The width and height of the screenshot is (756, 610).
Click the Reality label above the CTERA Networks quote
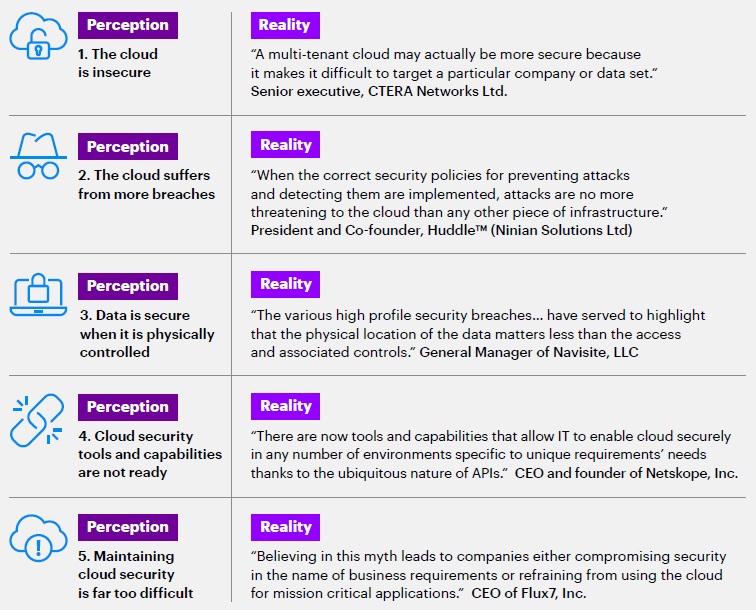[285, 25]
